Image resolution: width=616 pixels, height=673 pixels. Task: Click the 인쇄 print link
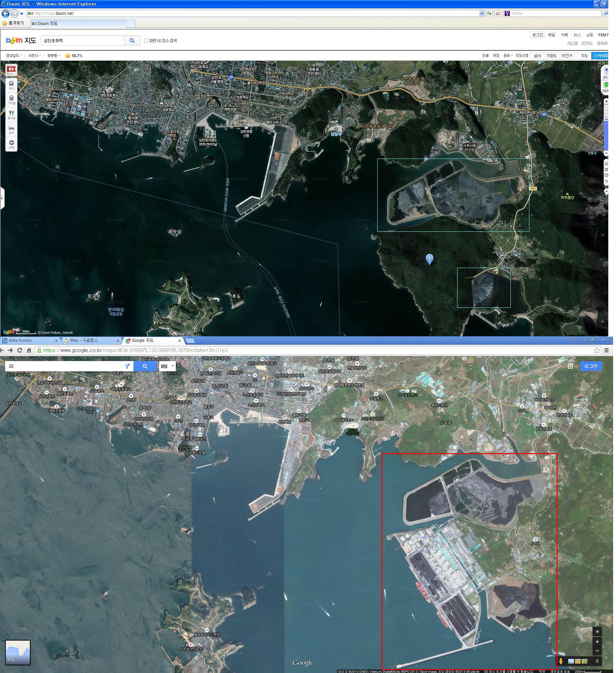tap(485, 56)
